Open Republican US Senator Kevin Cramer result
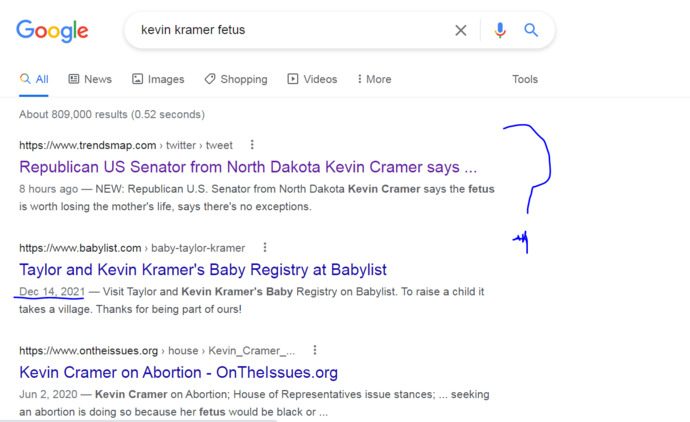 coord(248,167)
